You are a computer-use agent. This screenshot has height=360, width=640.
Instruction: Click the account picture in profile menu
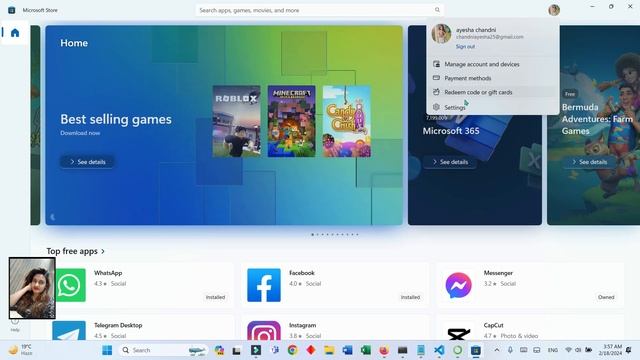click(441, 33)
